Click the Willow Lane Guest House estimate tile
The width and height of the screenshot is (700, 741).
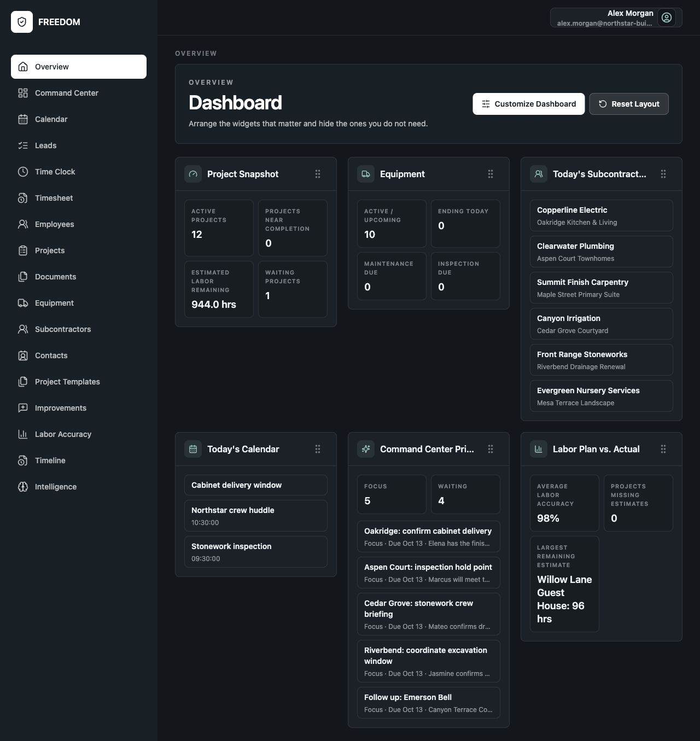click(x=564, y=584)
